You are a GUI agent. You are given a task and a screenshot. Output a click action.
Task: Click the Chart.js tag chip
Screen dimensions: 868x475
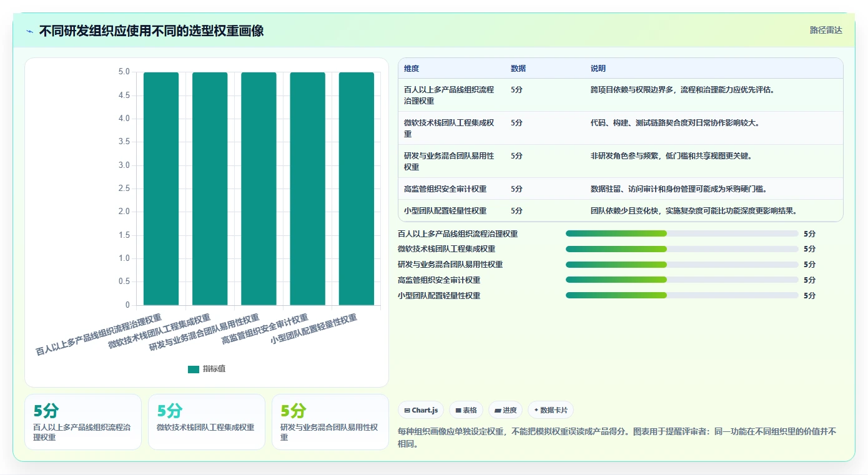(x=422, y=410)
